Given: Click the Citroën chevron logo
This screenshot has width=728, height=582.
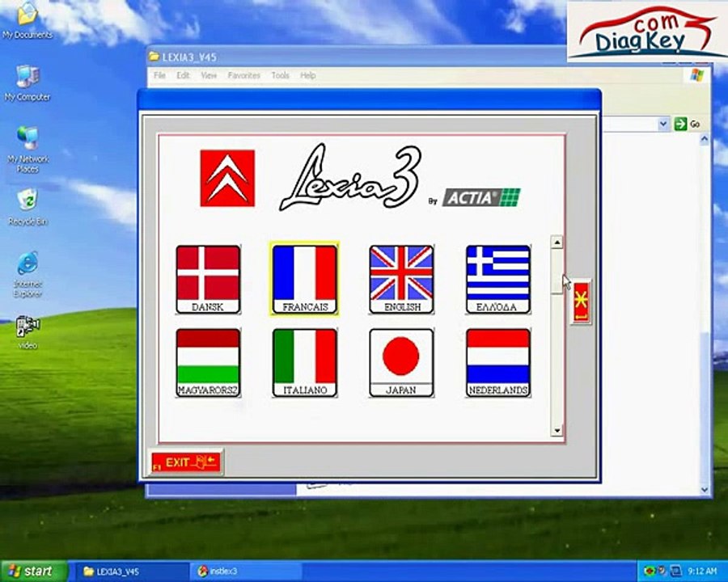Looking at the screenshot, I should pos(227,178).
